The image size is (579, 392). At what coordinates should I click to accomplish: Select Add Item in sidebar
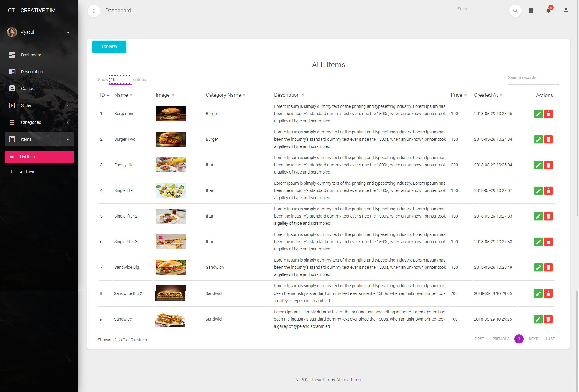point(28,172)
